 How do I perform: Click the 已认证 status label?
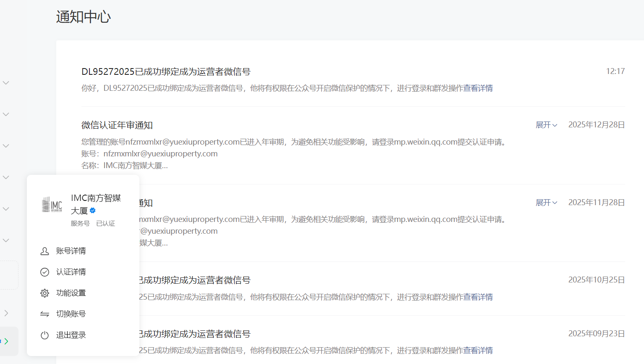[x=106, y=224]
